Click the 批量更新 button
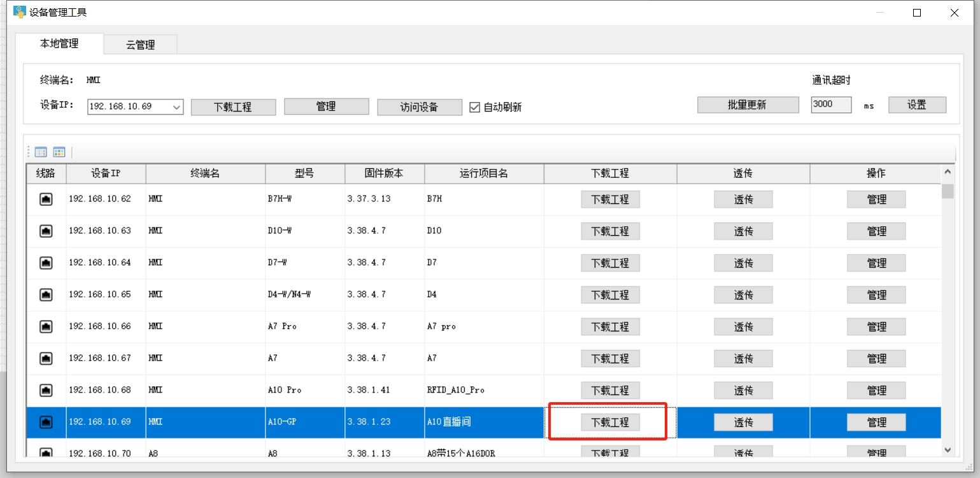 click(x=748, y=105)
